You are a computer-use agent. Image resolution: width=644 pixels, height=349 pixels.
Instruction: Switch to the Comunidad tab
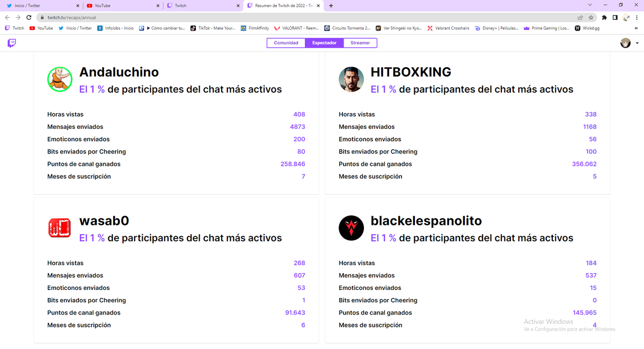pos(286,42)
